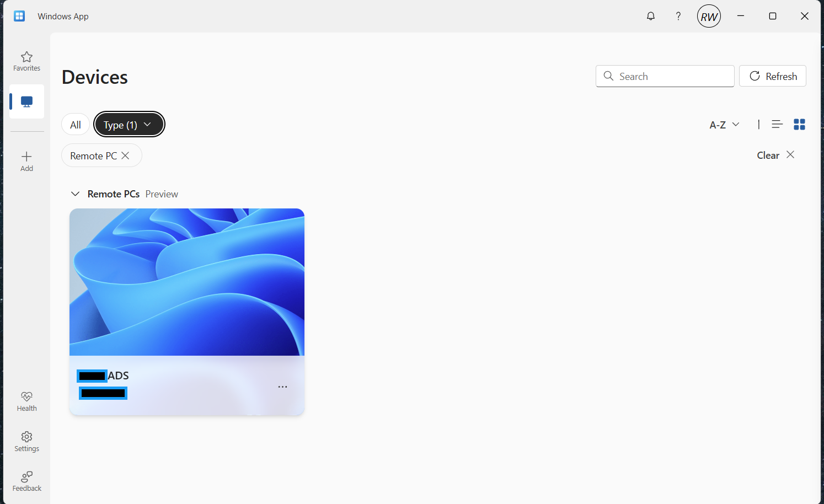Minimize the Windows App window
Screen dimensions: 824x504
[741, 16]
